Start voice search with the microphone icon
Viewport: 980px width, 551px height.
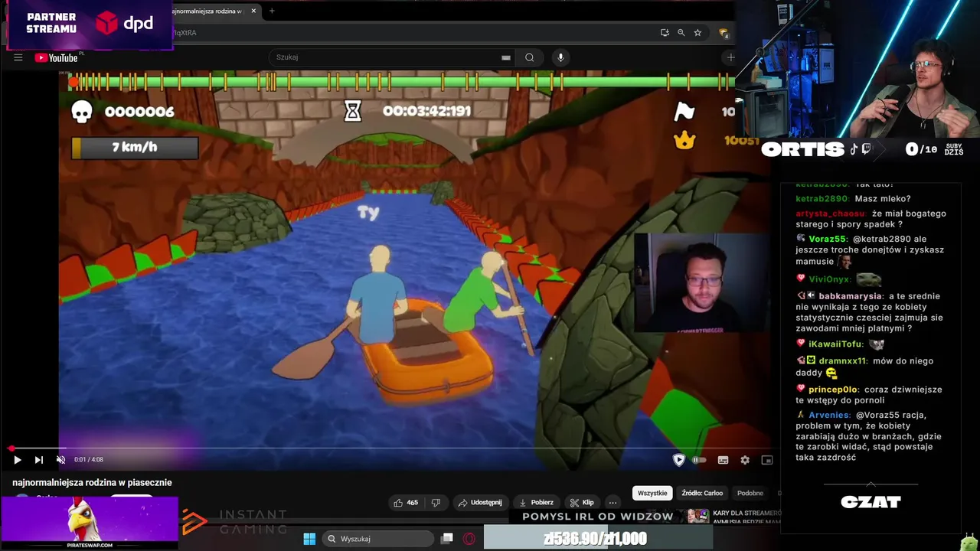click(x=560, y=57)
